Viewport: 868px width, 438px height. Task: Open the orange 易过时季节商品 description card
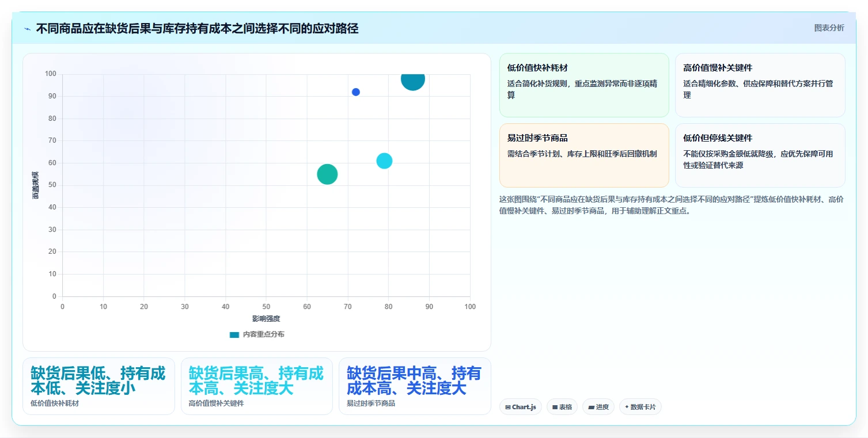tap(584, 155)
